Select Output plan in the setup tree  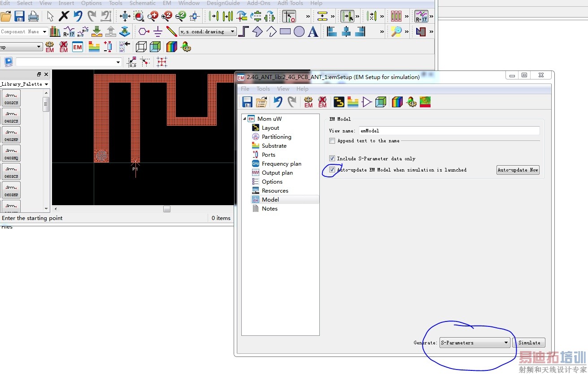click(x=277, y=173)
